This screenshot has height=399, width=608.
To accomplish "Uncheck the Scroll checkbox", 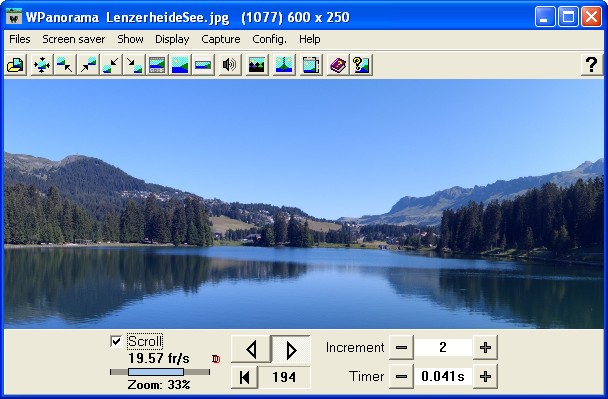I will tap(116, 342).
